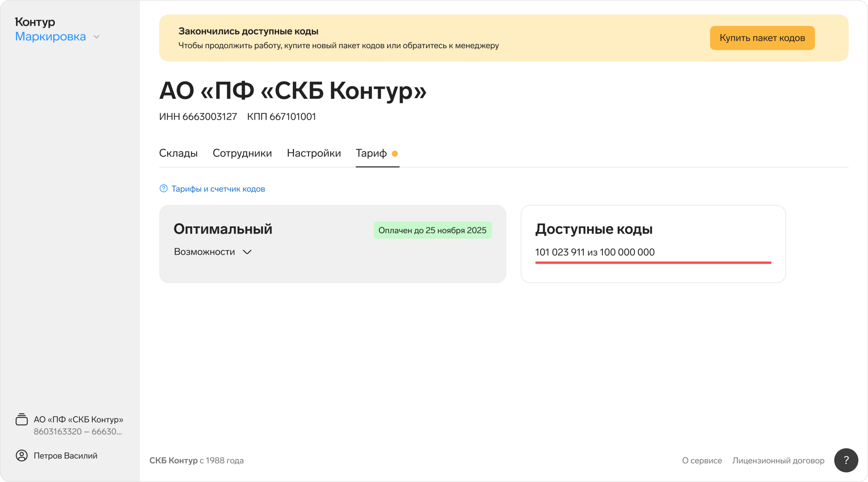Click the organization stack icon in sidebar
This screenshot has width=868, height=482.
coord(22,419)
